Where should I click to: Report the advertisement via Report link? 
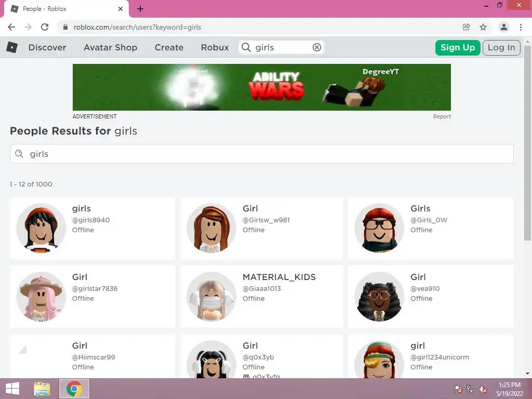442,116
